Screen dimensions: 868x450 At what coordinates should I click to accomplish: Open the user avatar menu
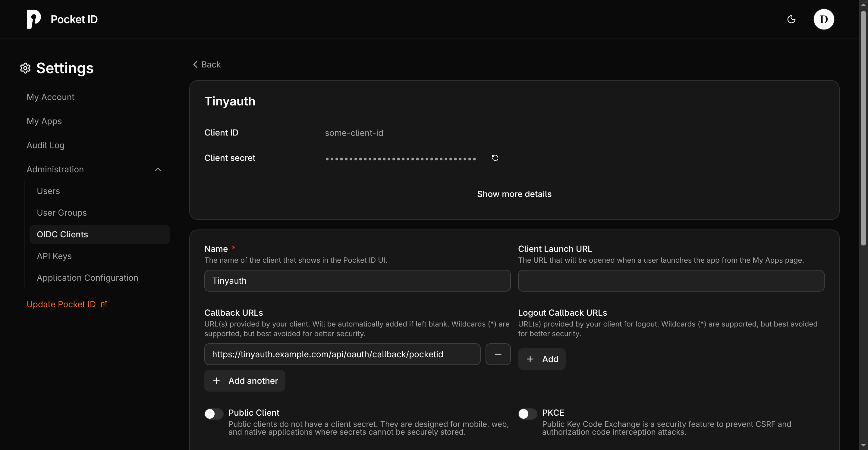(824, 19)
